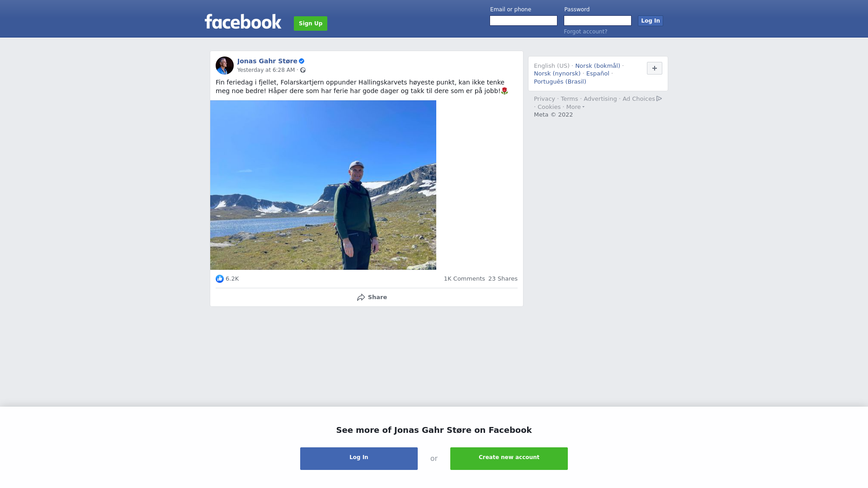
Task: Click the green Sign Up button
Action: pos(311,23)
